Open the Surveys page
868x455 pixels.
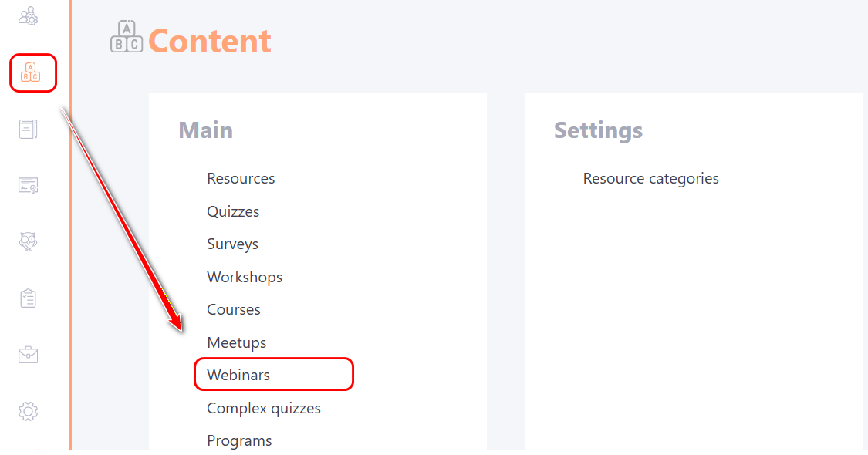pyautogui.click(x=232, y=244)
